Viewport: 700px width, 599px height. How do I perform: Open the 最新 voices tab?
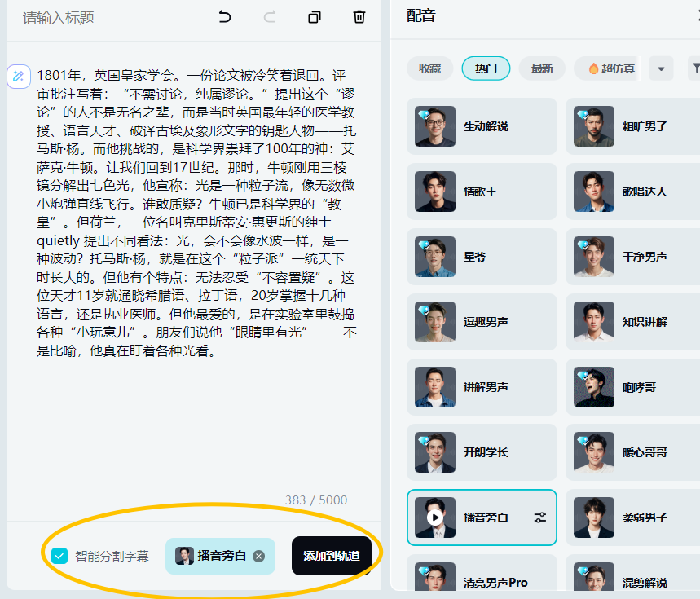[542, 68]
